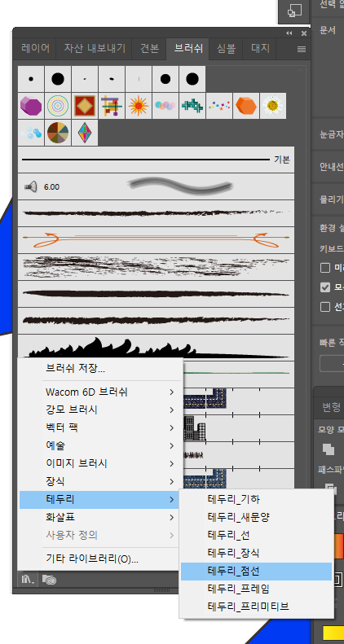Screen dimensions: 344x644
Task: Select 테두리_프리미티브 from the submenu
Action: (x=256, y=607)
